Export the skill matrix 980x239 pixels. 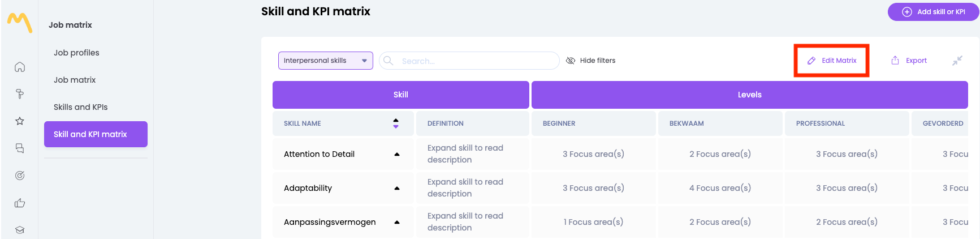pyautogui.click(x=909, y=61)
